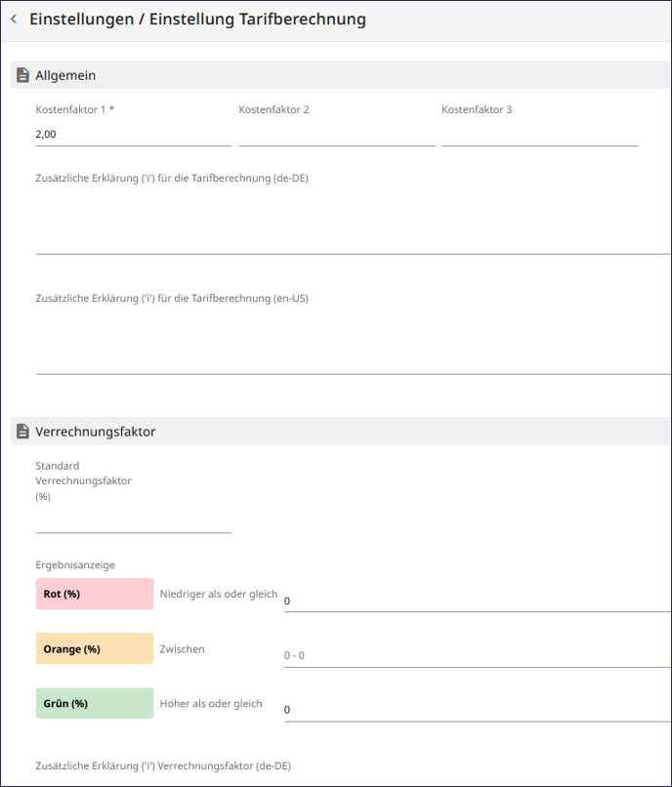Edit the 'Höher als oder gleich' value field
The width and height of the screenshot is (672, 787).
(478, 710)
